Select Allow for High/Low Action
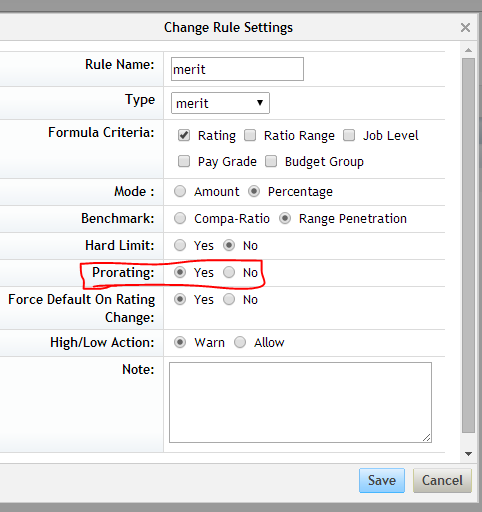Image resolution: width=482 pixels, height=512 pixels. click(x=240, y=342)
